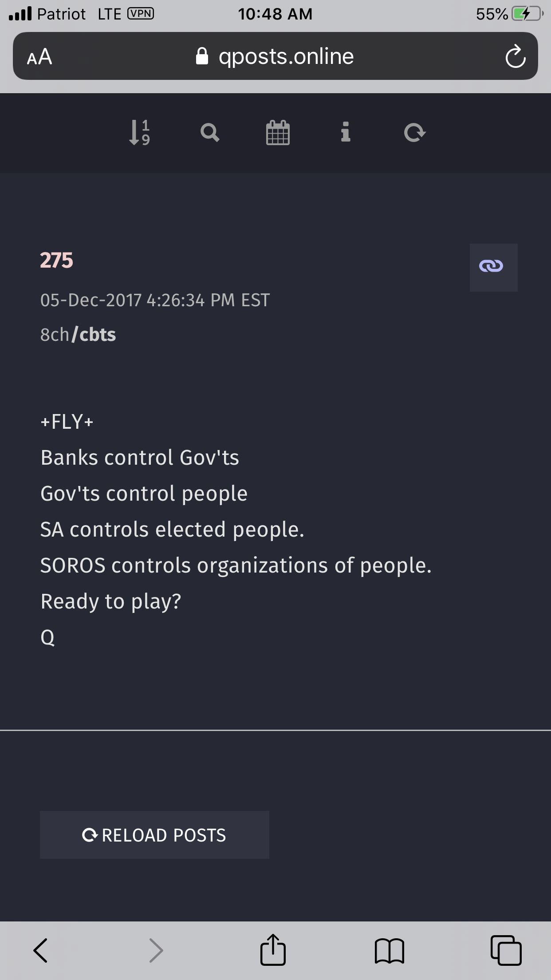The image size is (551, 980).
Task: Tap the battery status indicator
Action: [527, 14]
